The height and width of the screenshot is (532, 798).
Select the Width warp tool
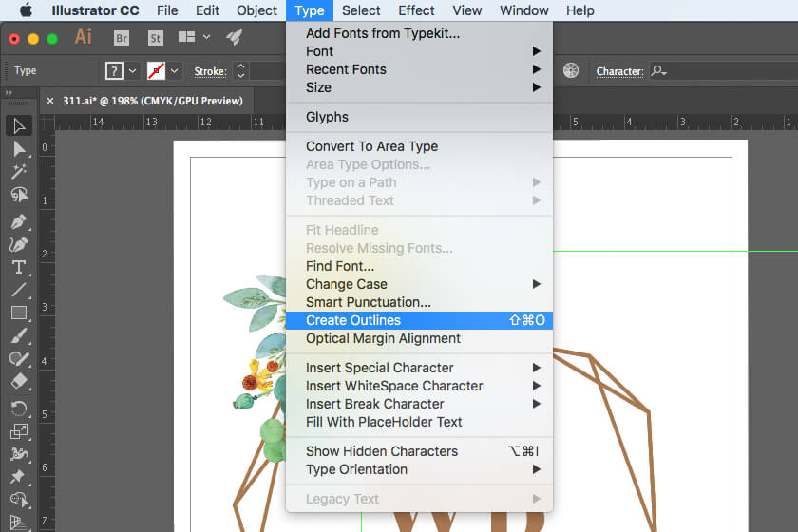[19, 453]
